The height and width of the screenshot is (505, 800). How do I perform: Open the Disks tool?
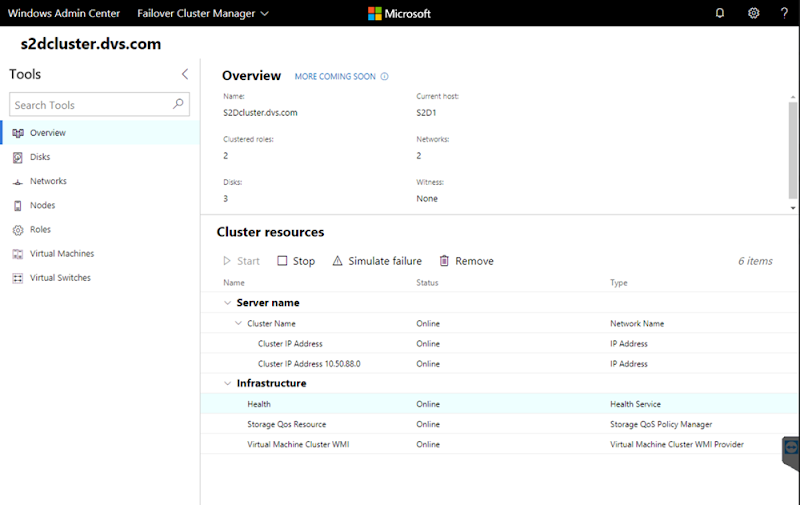click(x=101, y=157)
